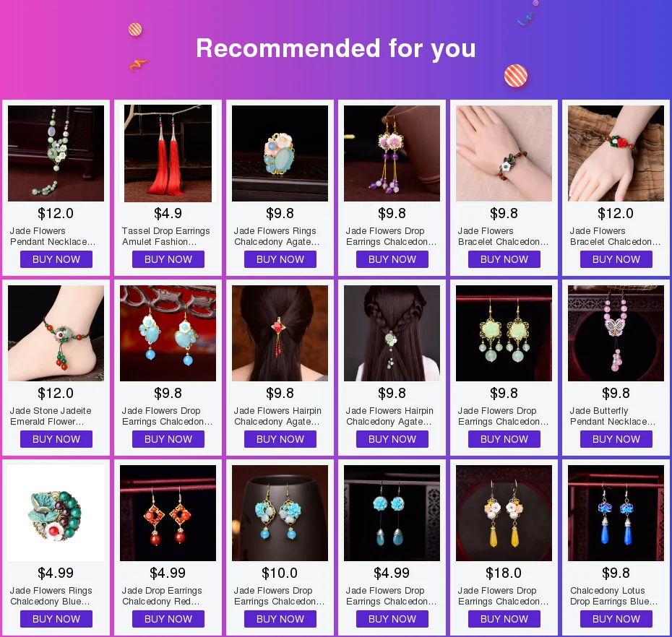Open the light green flower earrings image
This screenshot has height=637, width=672.
click(504, 333)
